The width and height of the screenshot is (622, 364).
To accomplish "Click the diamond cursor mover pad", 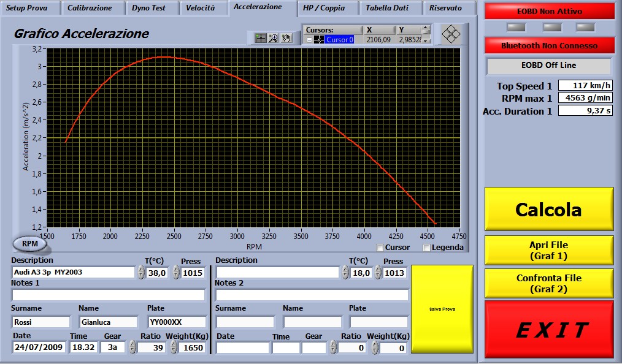I will pos(451,34).
